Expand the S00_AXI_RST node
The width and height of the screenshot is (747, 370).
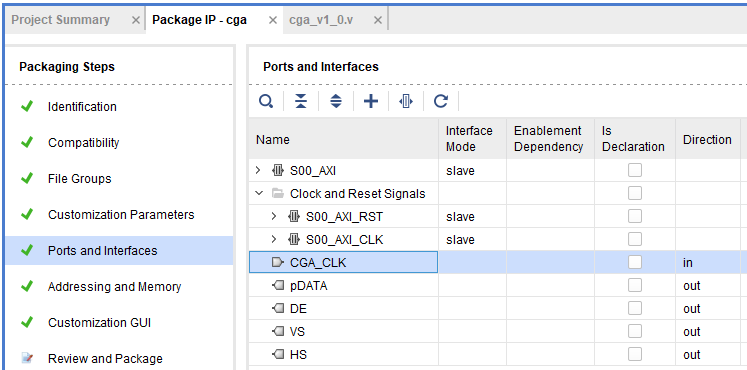click(274, 217)
